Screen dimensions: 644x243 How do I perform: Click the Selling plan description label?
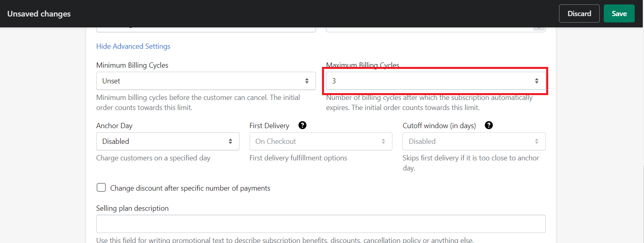click(x=132, y=208)
